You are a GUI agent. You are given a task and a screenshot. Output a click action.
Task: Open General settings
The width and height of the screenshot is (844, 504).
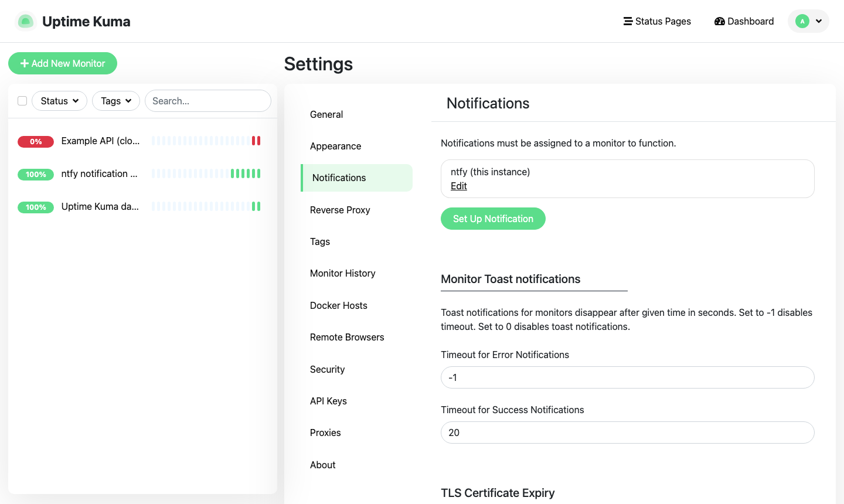point(356,114)
